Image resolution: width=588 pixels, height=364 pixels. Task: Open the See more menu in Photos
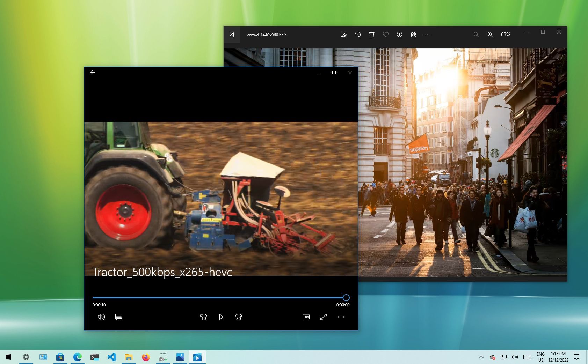click(x=428, y=35)
